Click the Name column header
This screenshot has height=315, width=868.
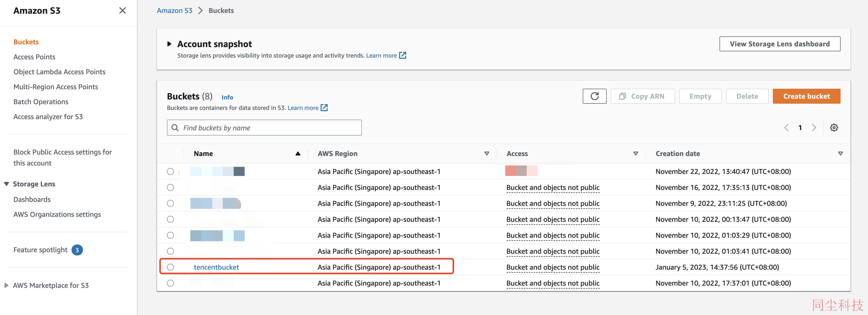click(203, 154)
